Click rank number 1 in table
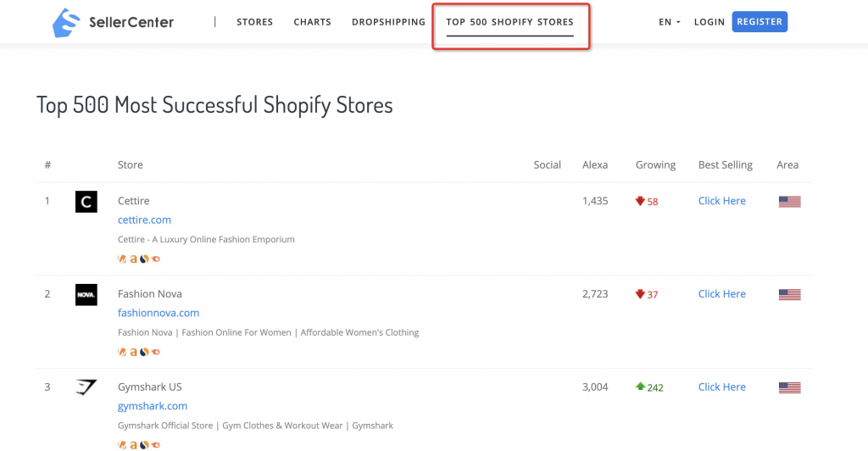 pos(47,201)
